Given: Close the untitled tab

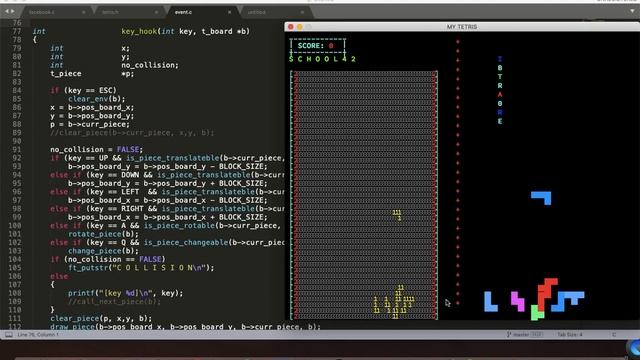Looking at the screenshot, I should click(302, 12).
